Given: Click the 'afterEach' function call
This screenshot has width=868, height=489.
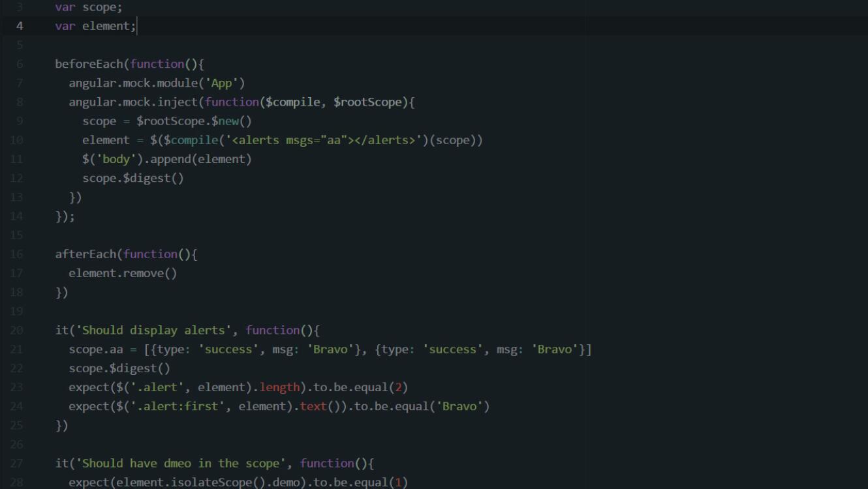Looking at the screenshot, I should [x=85, y=254].
